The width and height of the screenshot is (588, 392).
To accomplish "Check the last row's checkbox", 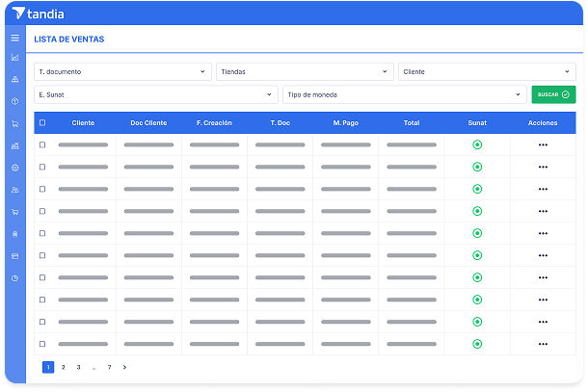I will tap(41, 344).
